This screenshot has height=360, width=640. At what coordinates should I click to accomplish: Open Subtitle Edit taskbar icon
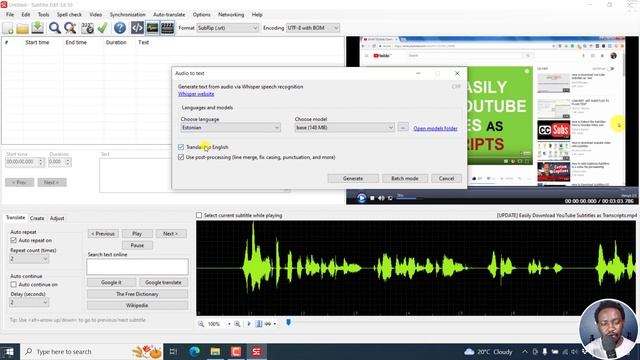256,351
